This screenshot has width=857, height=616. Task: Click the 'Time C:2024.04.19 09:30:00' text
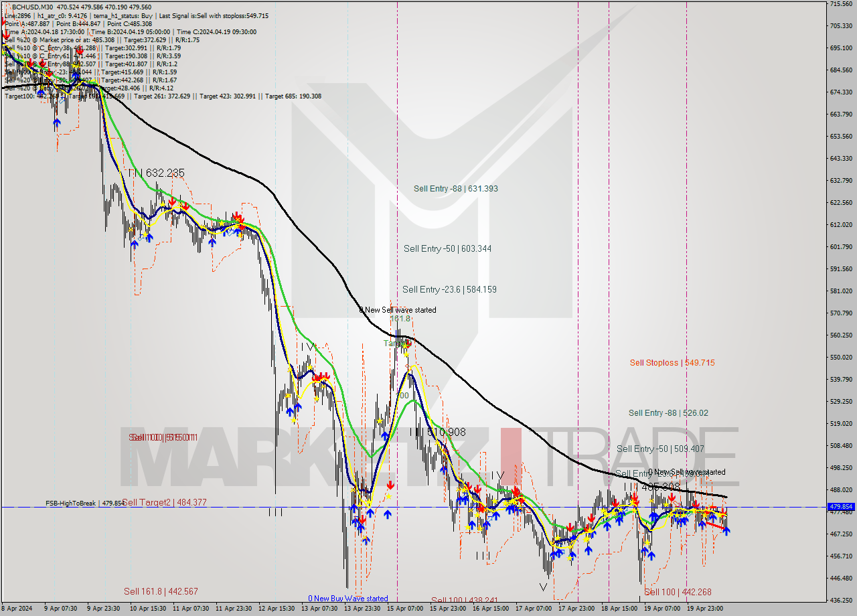tap(218, 31)
